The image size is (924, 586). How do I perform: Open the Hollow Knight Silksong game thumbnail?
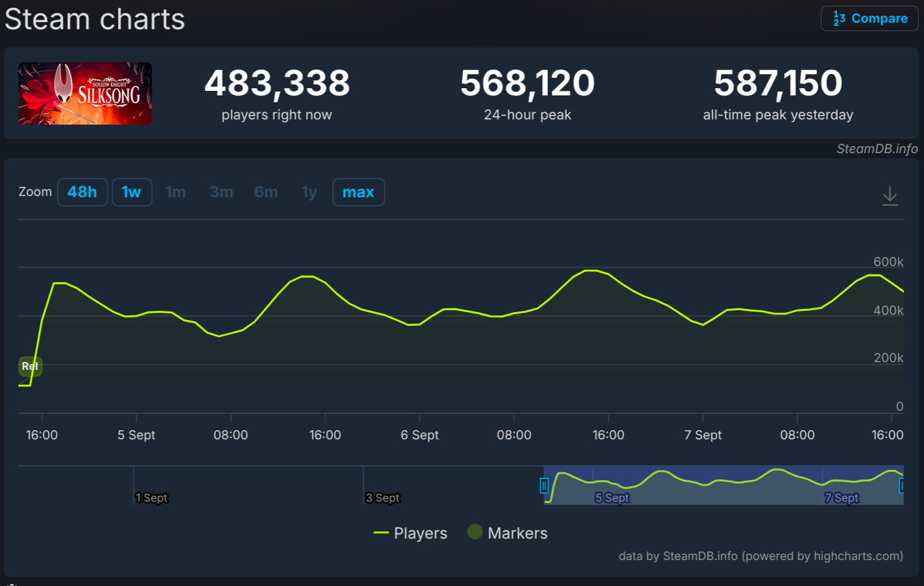point(85,93)
